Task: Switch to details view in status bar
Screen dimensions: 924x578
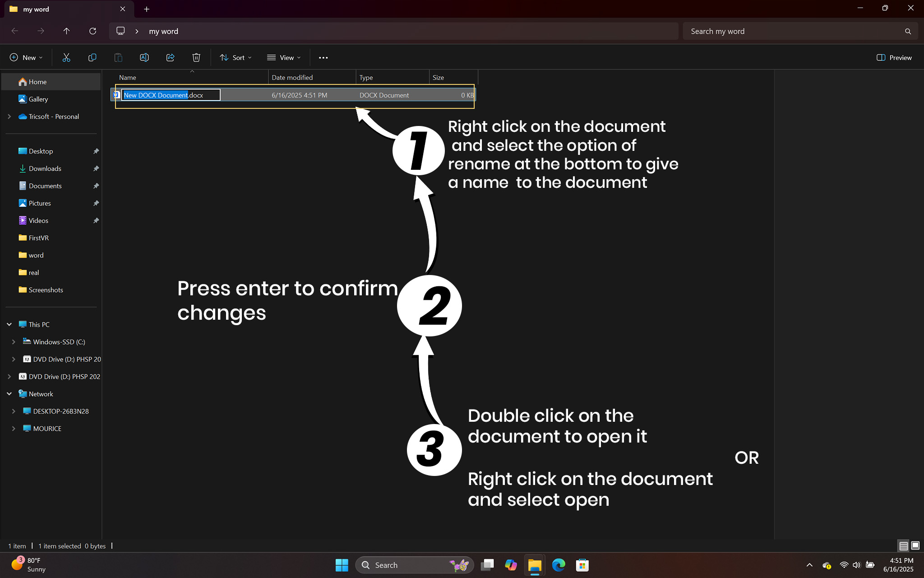Action: click(903, 546)
